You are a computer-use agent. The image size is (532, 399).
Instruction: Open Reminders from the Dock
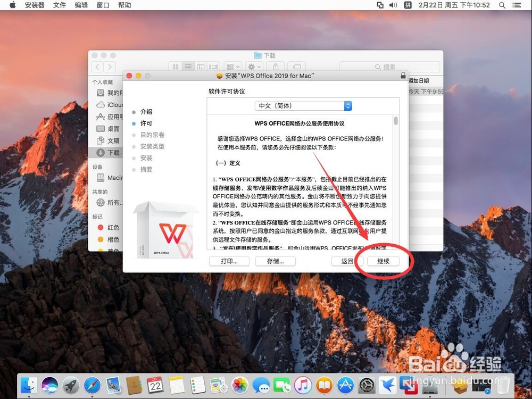point(197,385)
